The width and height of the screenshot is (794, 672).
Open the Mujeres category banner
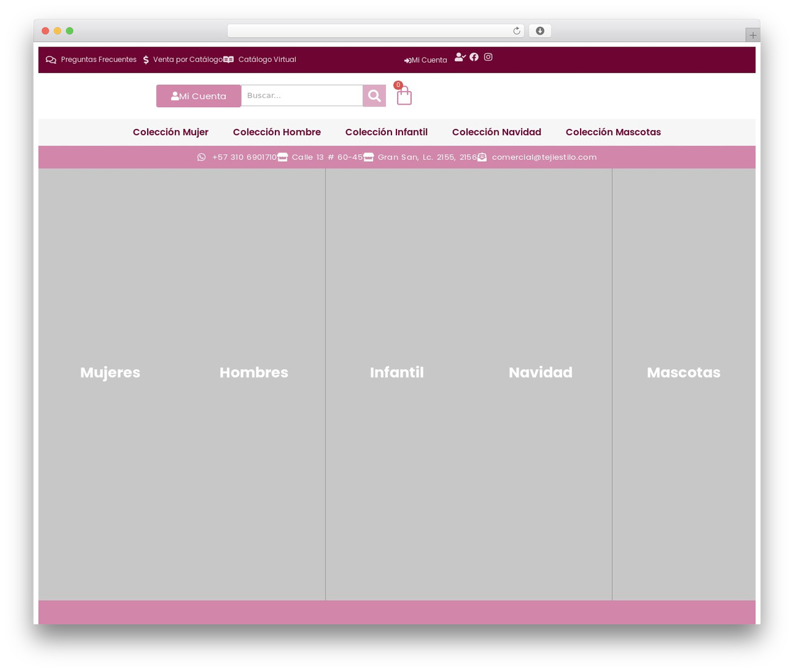[x=110, y=384]
